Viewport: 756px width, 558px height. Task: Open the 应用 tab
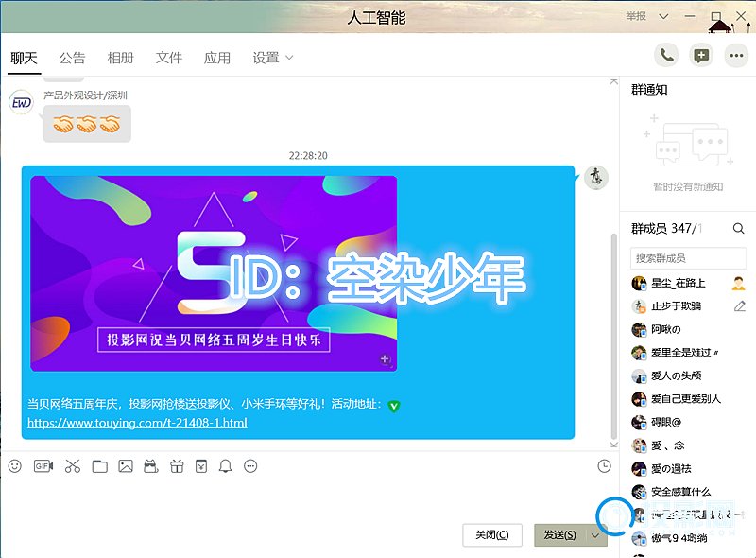(x=217, y=58)
